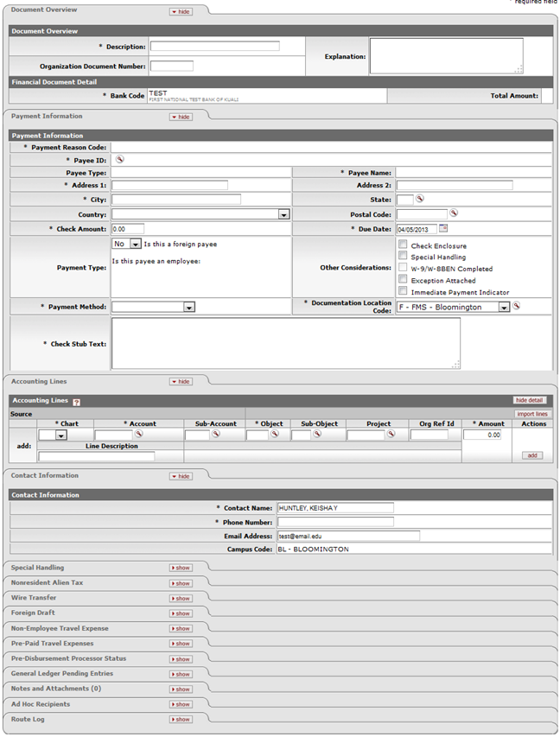
Task: Show Pre-Disbursement Processor Status section
Action: click(x=181, y=659)
